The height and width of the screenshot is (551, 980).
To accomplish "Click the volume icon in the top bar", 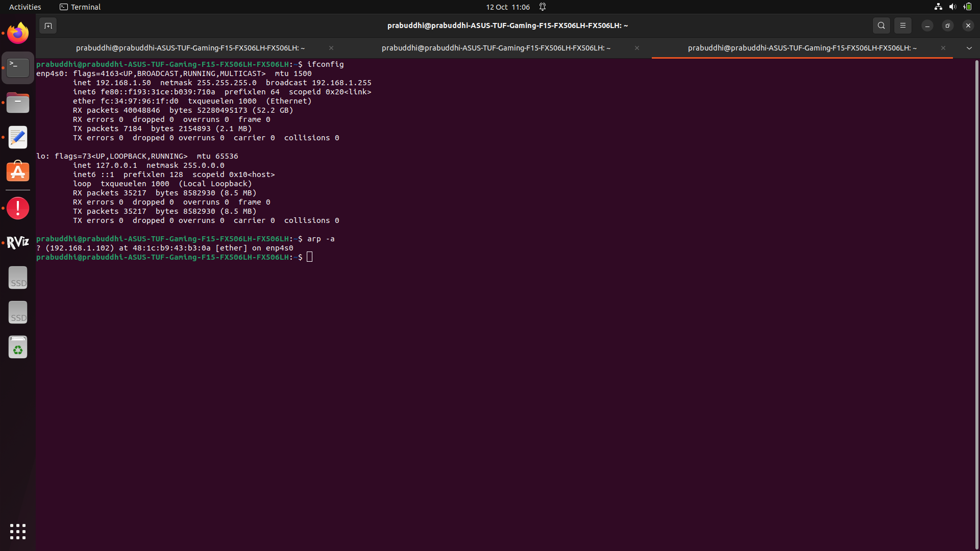I will [952, 7].
